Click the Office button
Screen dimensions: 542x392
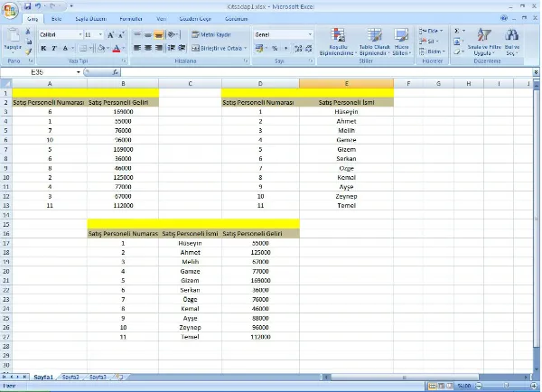pos(11,8)
